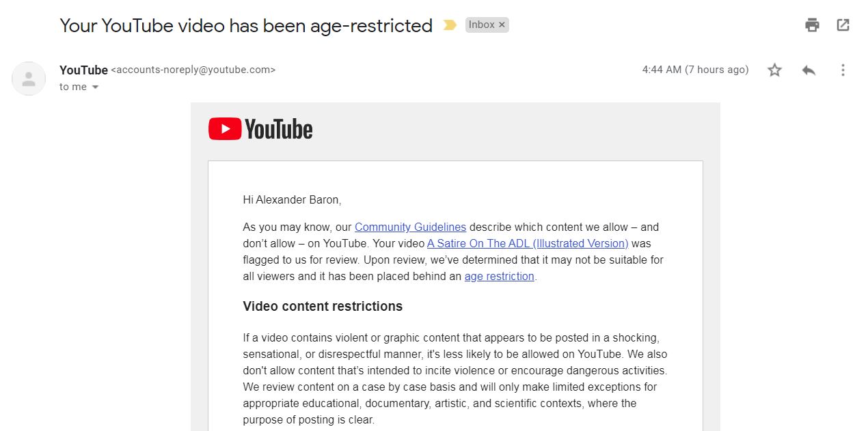The width and height of the screenshot is (868, 431).
Task: Open A Satire On The ADL video link
Action: pyautogui.click(x=527, y=243)
